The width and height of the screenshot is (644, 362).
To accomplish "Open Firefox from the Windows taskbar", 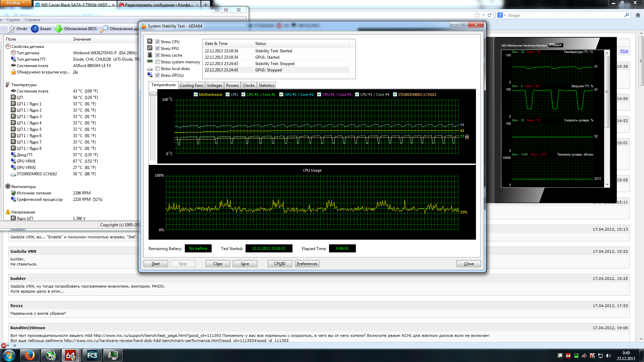I will pos(30,355).
